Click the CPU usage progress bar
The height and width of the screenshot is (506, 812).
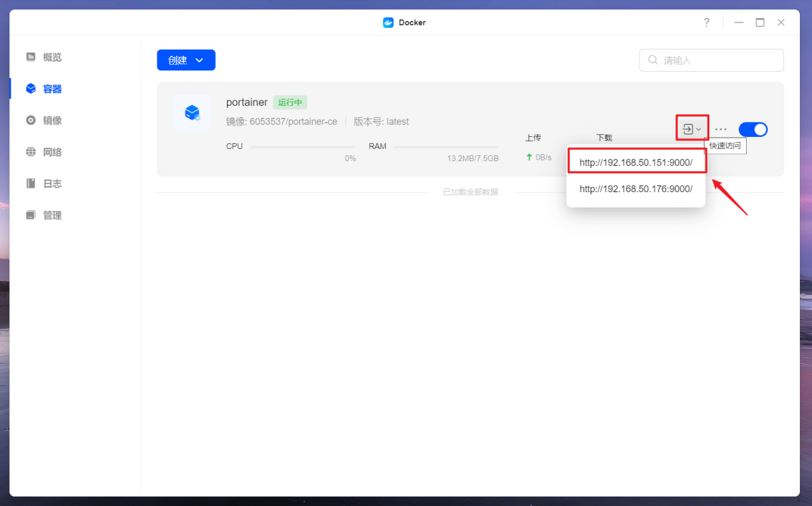[x=303, y=146]
